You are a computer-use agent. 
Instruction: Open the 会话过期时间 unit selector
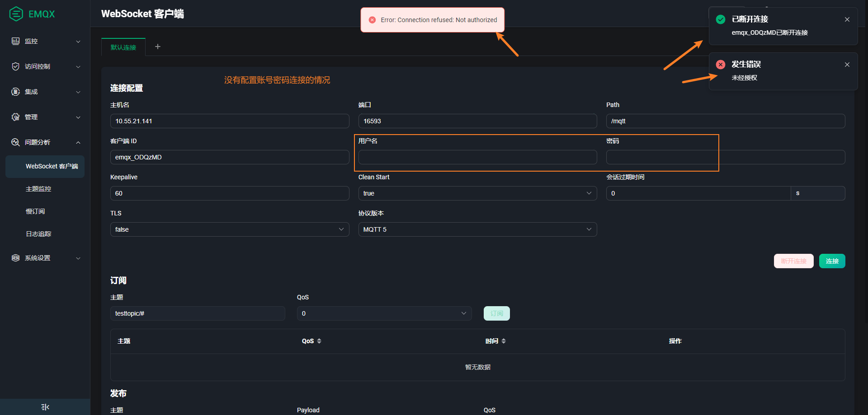(818, 193)
